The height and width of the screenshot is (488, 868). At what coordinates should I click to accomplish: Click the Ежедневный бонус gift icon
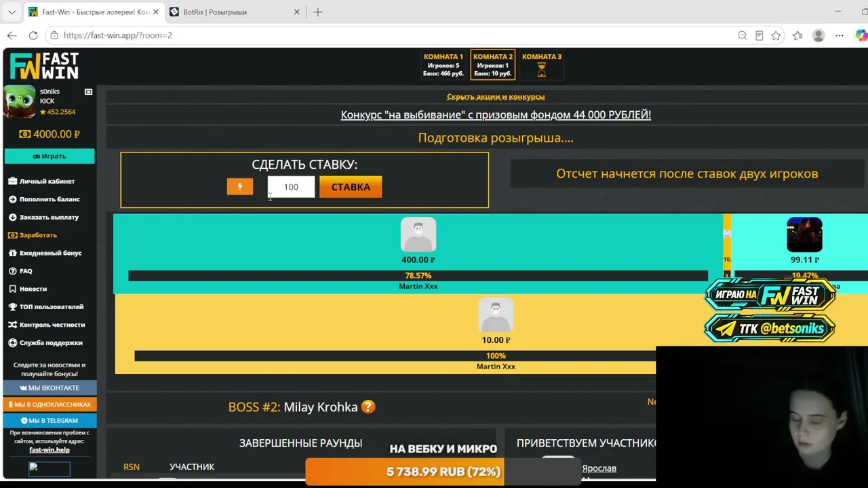click(13, 253)
